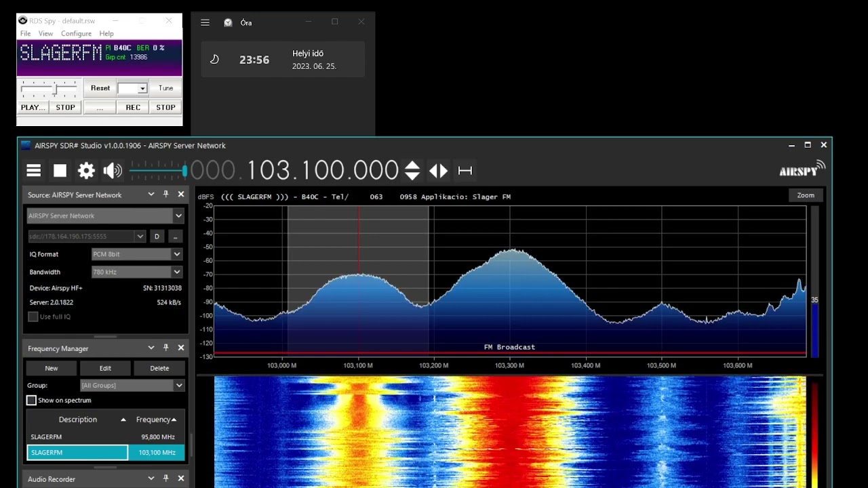Click the 103,300 MHz axis label
The image size is (868, 488).
point(510,365)
